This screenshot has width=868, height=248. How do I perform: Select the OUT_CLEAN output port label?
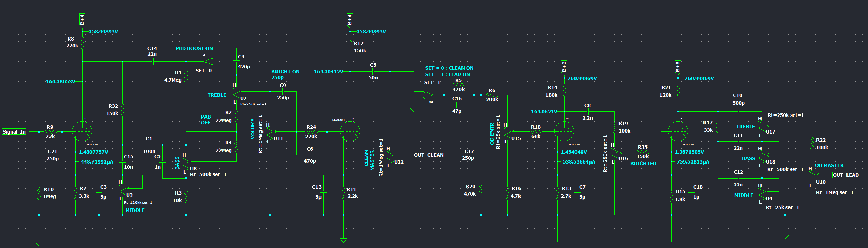[430, 155]
